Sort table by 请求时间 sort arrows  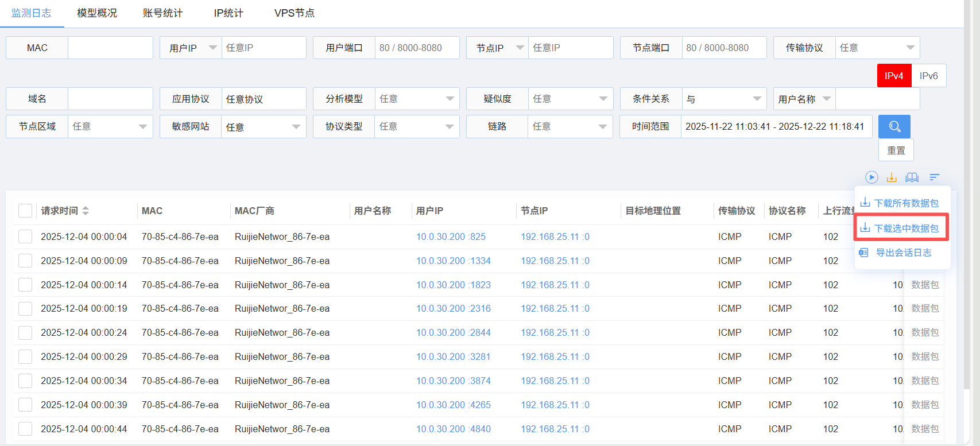(x=86, y=211)
